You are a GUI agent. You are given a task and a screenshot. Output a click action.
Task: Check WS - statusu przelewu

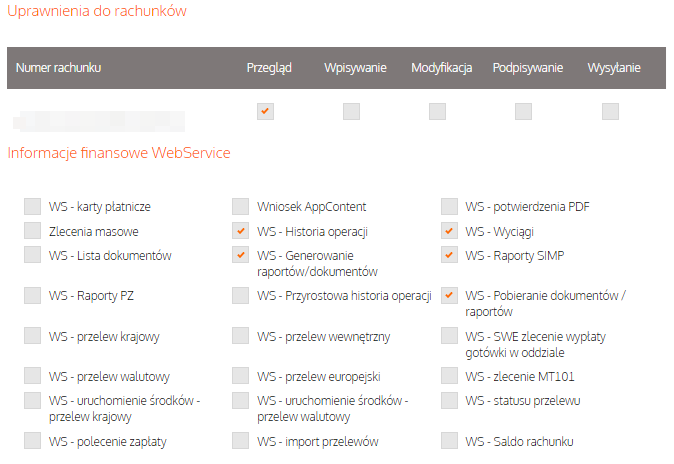tap(449, 400)
